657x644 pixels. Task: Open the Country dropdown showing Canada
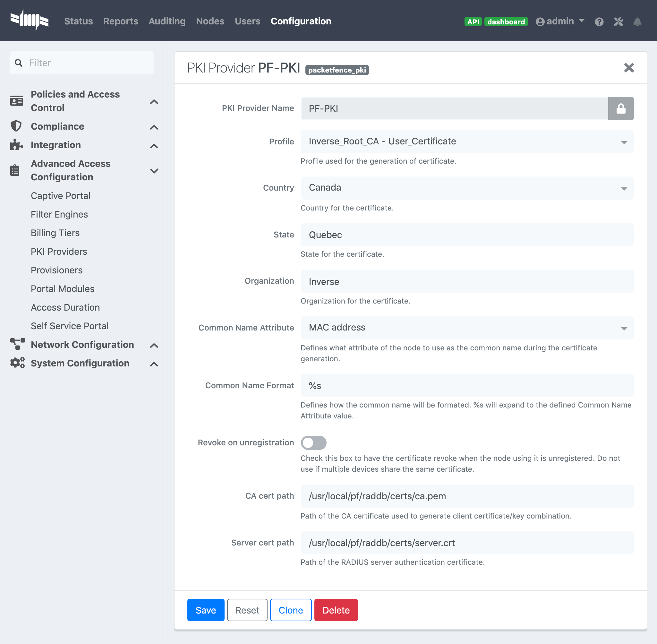click(x=467, y=188)
